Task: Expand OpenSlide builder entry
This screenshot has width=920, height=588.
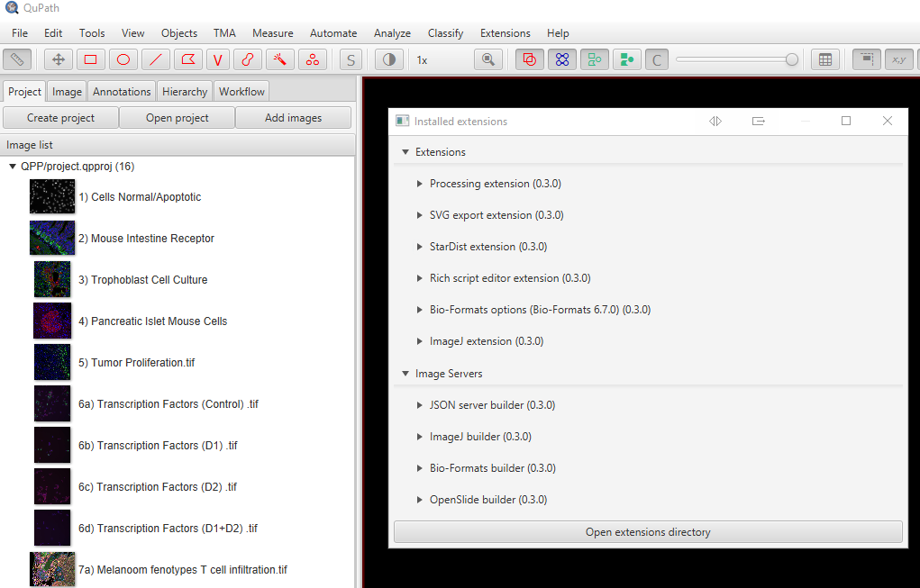Action: [420, 500]
